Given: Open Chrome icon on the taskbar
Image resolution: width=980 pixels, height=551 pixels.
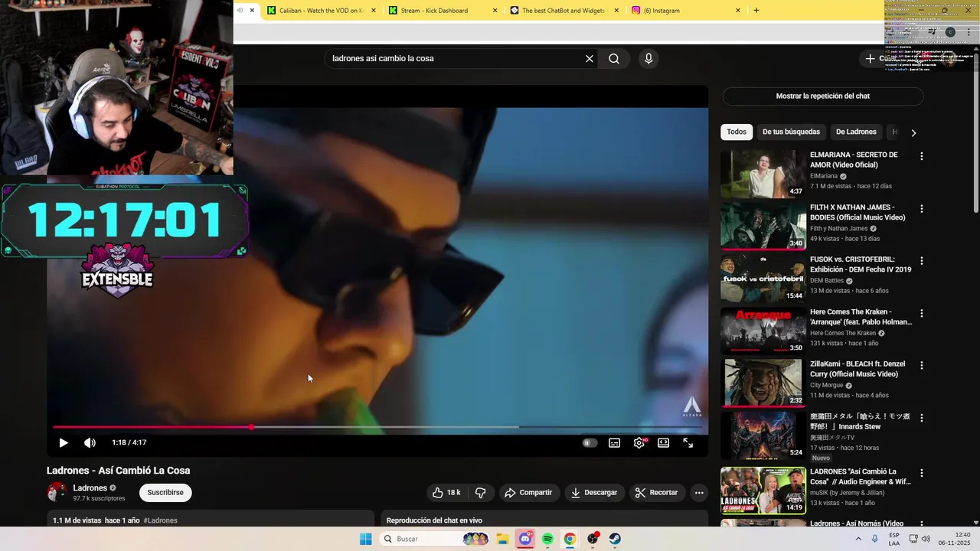Looking at the screenshot, I should point(570,540).
